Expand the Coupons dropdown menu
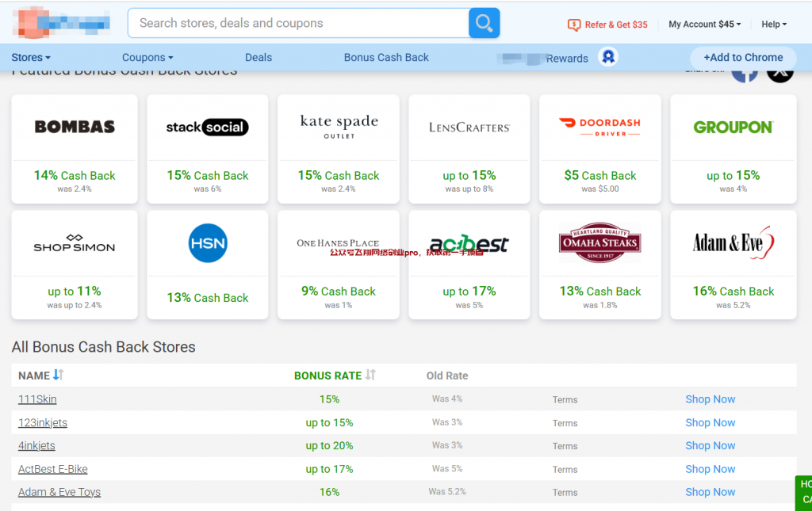The height and width of the screenshot is (511, 812). pyautogui.click(x=147, y=58)
